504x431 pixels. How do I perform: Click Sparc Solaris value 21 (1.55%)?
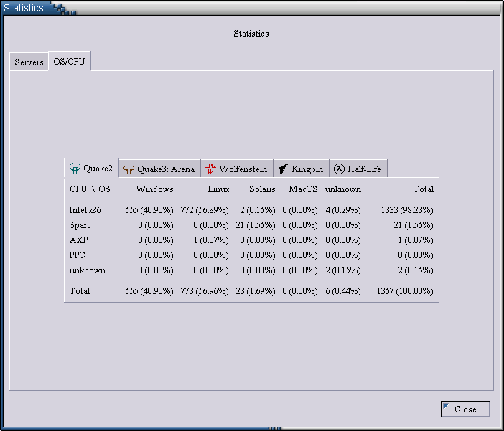pos(256,225)
